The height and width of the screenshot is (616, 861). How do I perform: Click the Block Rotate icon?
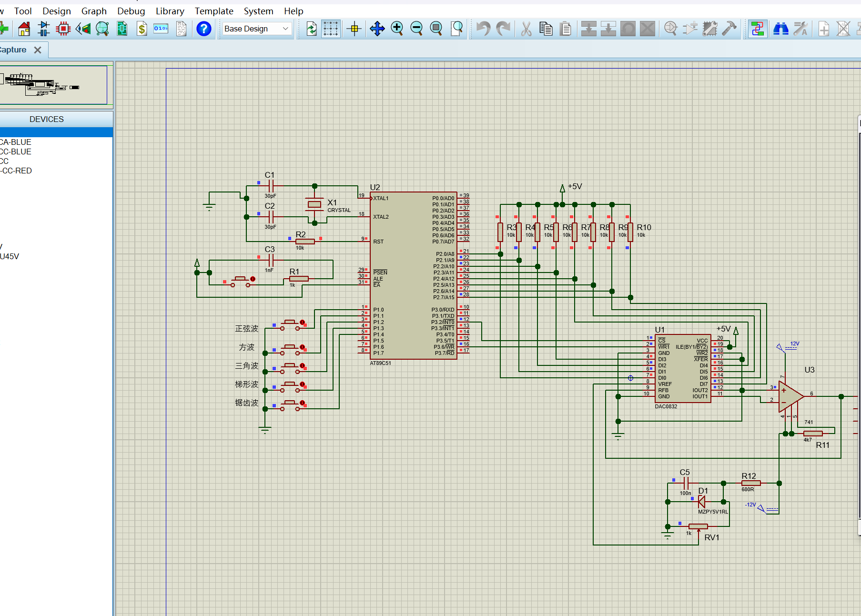[628, 29]
